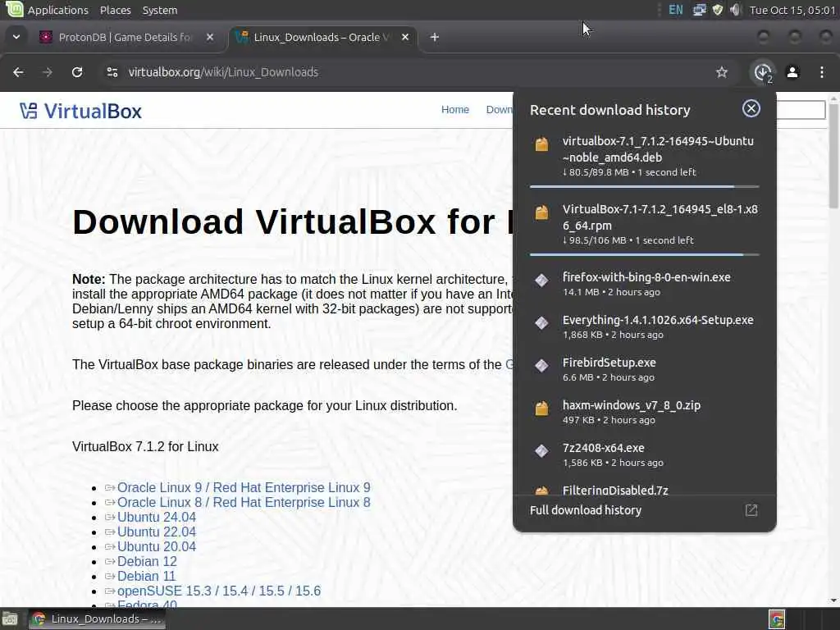Open the System menu
Viewport: 840px width, 630px height.
click(x=160, y=10)
